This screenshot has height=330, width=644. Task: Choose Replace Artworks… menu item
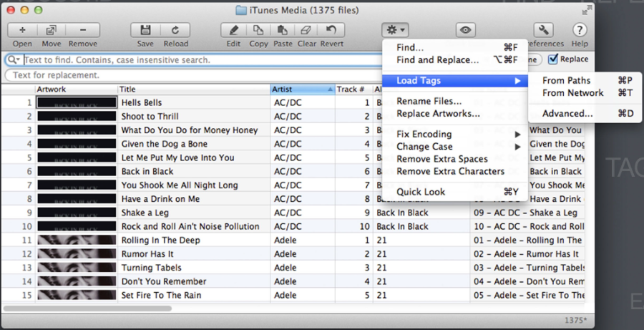(454, 113)
